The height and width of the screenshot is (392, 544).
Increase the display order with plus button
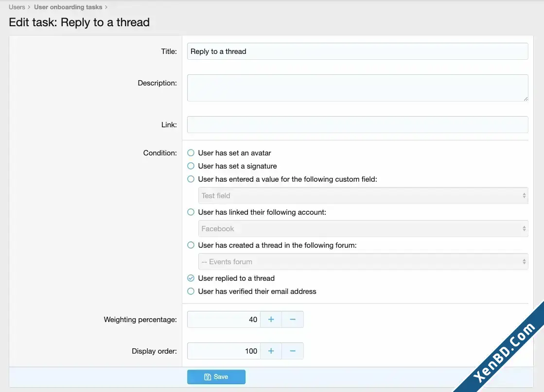point(271,351)
